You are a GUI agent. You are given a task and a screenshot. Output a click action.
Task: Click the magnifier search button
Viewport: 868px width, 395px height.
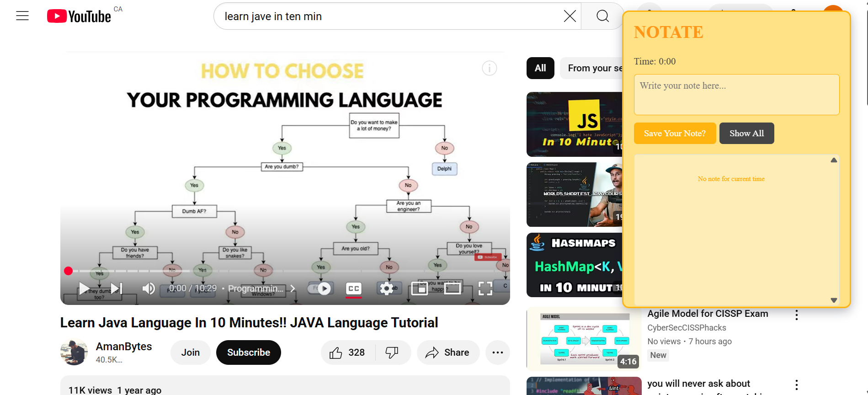(602, 16)
